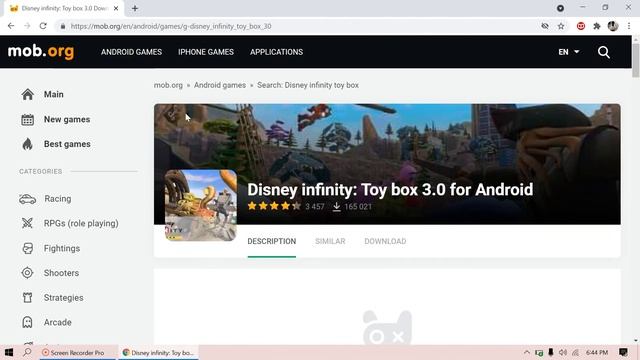Viewport: 640px width, 360px height.
Task: Open the IPHONE GAMES menu
Action: coord(206,52)
